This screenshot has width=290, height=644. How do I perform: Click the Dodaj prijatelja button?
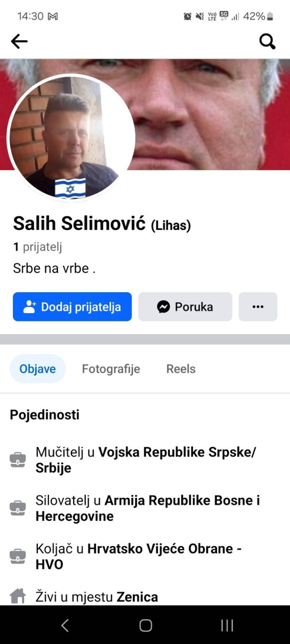pos(72,307)
